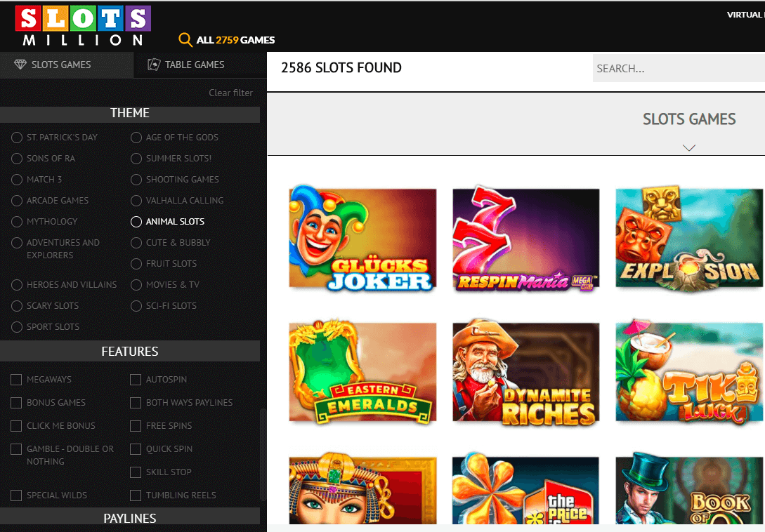Click the cards icon on Table Games tab
Viewport: 765px width, 532px height.
pyautogui.click(x=154, y=65)
